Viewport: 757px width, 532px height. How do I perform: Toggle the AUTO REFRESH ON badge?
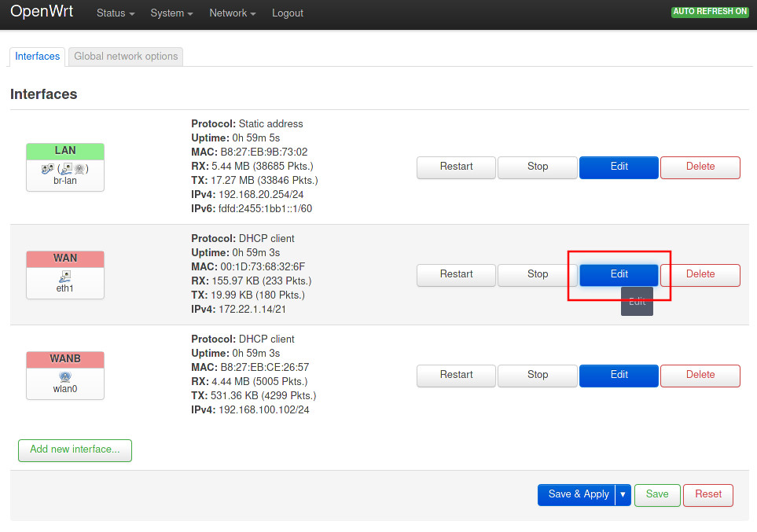pyautogui.click(x=710, y=12)
